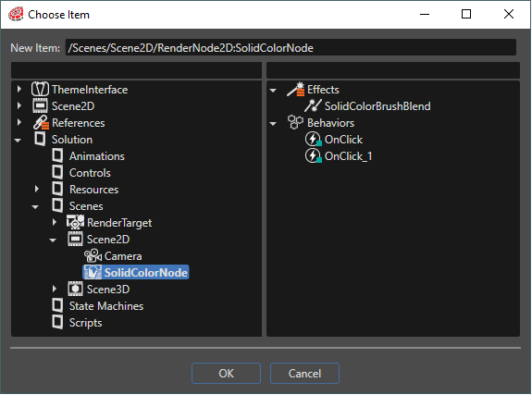Click the ThemeInterface mask icon
Screen dimensions: 532x395
coord(40,90)
